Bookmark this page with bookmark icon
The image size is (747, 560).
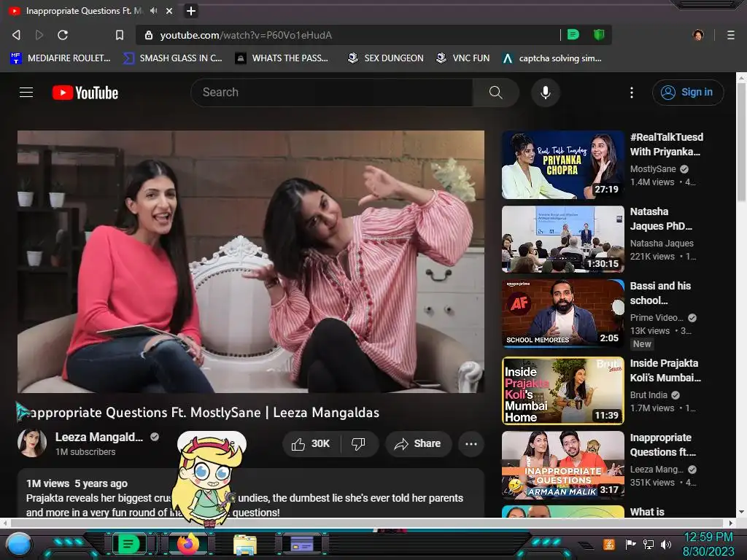pyautogui.click(x=120, y=35)
